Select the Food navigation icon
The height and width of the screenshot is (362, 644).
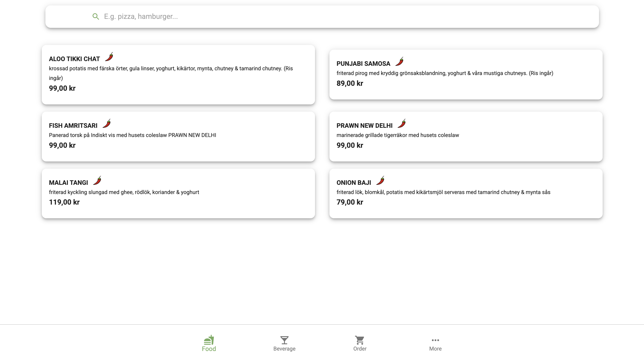tap(209, 340)
